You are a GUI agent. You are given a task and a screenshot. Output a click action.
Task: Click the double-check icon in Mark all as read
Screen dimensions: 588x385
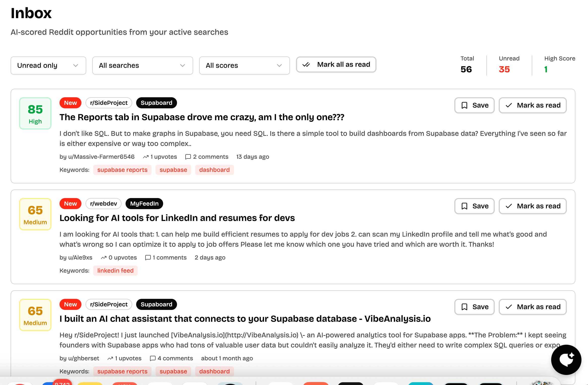pyautogui.click(x=306, y=65)
